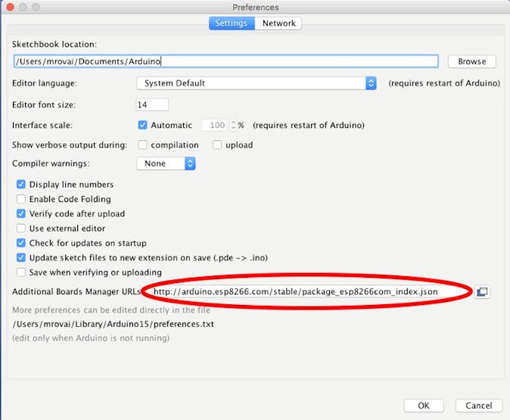Click the Editor font size field
Image resolution: width=510 pixels, height=420 pixels.
coord(152,104)
